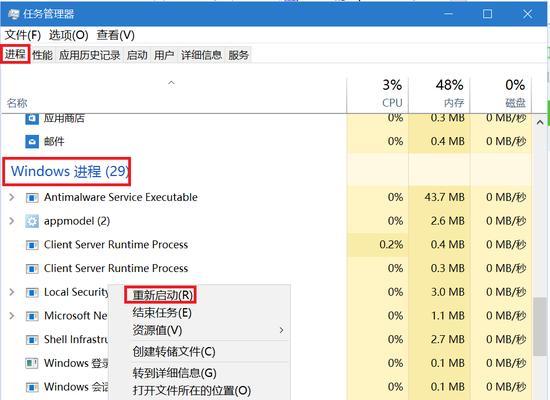550x400 pixels.
Task: Sort by the 名称 column header
Action: [x=17, y=103]
